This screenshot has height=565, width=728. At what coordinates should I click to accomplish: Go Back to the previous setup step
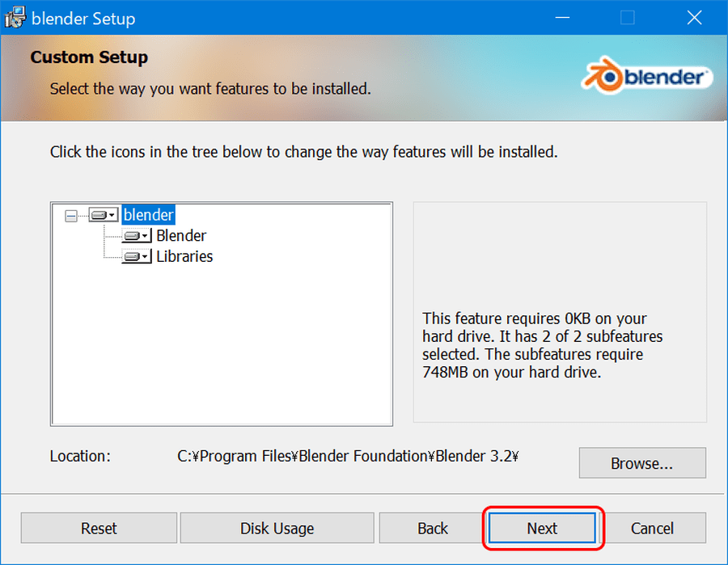pyautogui.click(x=433, y=528)
